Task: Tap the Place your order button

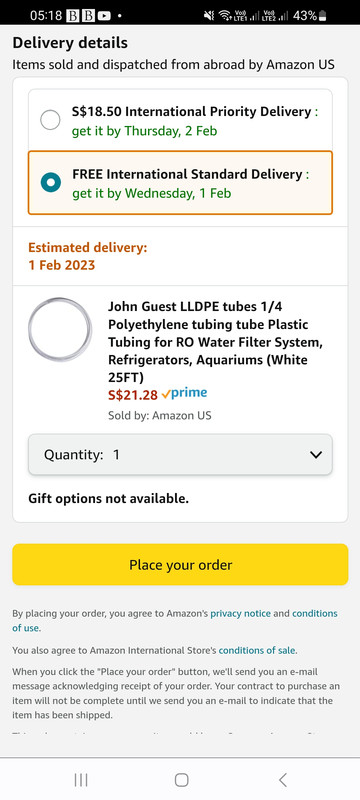Action: (x=180, y=564)
